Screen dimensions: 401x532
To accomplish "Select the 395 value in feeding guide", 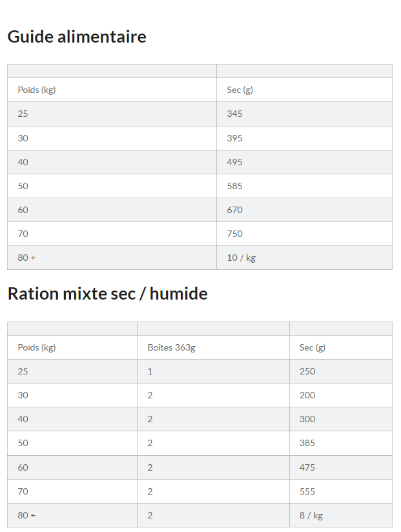I will coord(235,138).
